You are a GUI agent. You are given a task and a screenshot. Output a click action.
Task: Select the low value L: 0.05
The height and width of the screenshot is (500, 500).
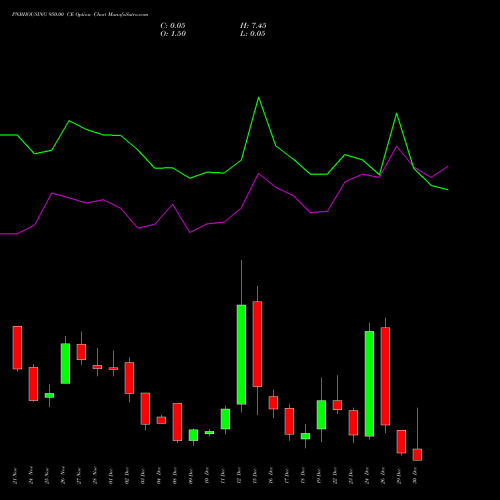pyautogui.click(x=253, y=34)
